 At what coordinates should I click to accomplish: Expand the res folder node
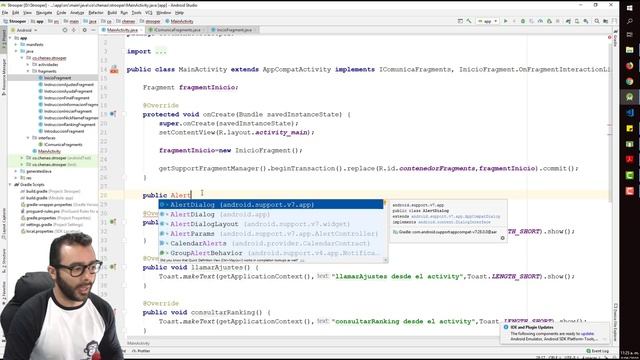click(16, 178)
